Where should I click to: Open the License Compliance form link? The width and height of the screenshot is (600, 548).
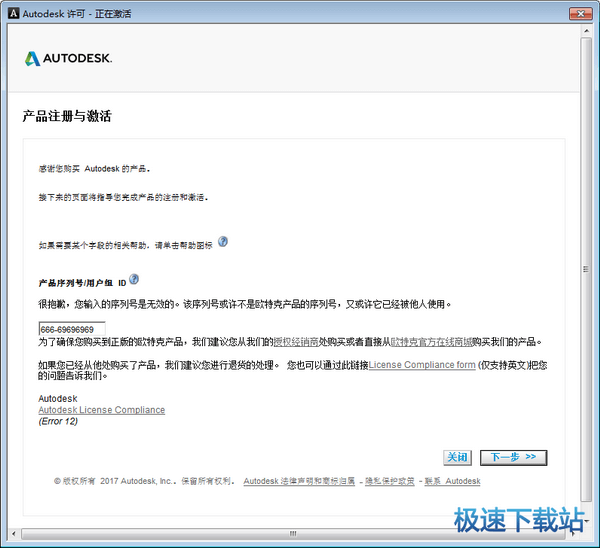tap(422, 365)
